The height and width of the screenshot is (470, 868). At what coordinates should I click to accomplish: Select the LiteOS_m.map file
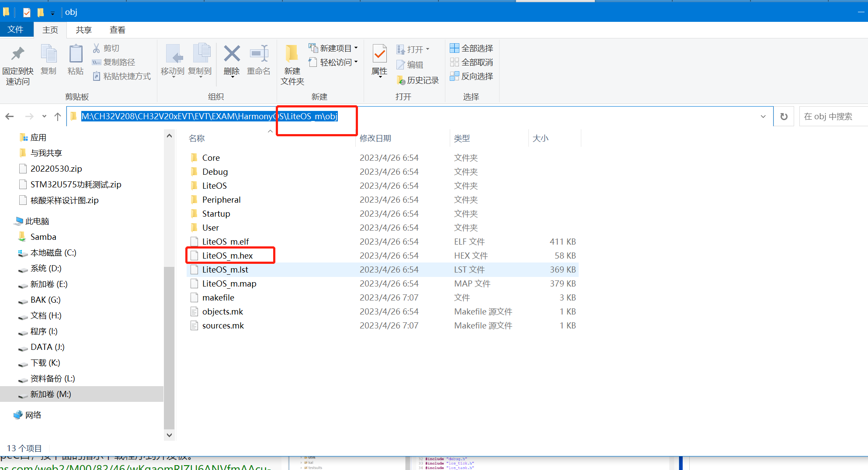coord(229,283)
